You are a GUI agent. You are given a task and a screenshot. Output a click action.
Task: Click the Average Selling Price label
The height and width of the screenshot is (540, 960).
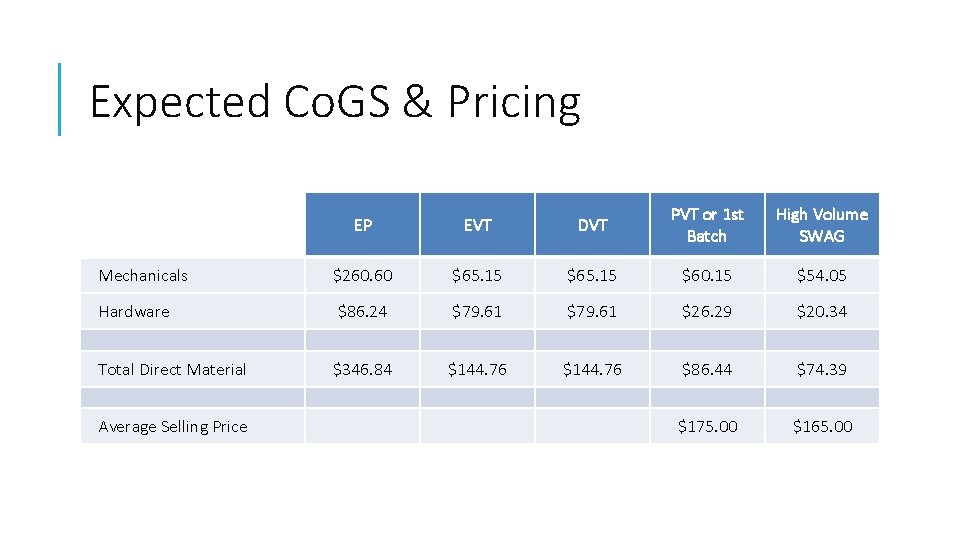coord(173,426)
